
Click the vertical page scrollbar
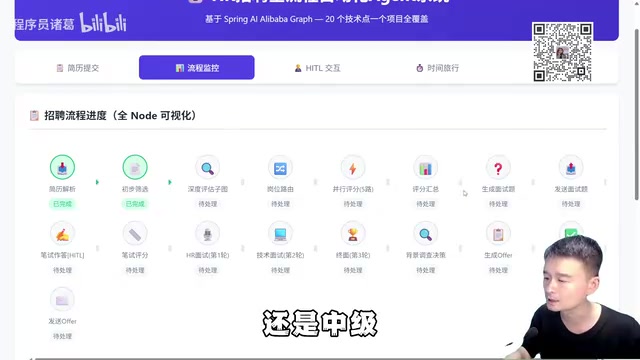coord(637,114)
